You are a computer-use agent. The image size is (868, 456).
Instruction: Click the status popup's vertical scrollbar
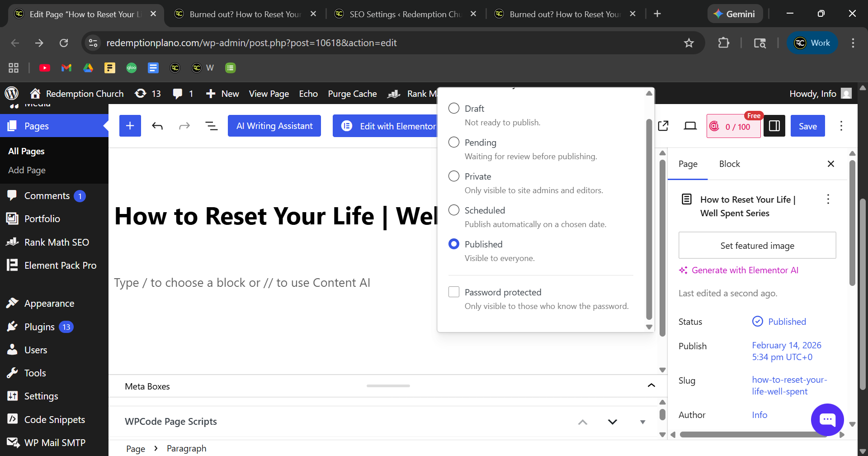click(649, 217)
